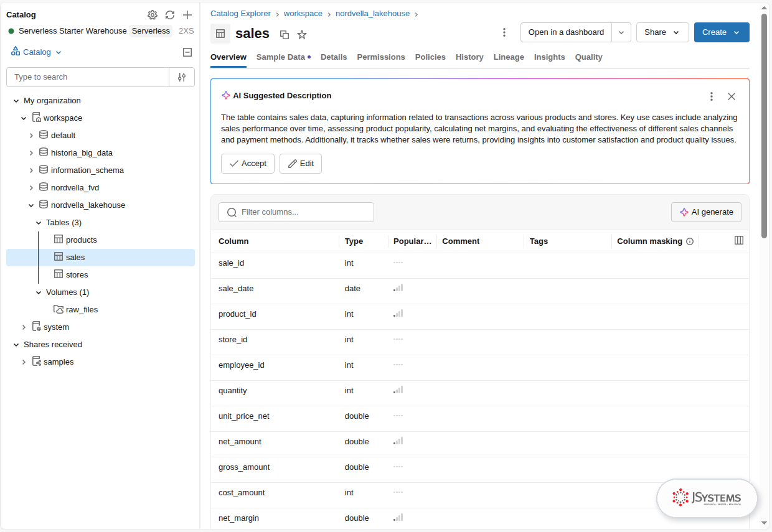Click popularity bars for net_amount column
The image size is (772, 532).
click(x=398, y=441)
